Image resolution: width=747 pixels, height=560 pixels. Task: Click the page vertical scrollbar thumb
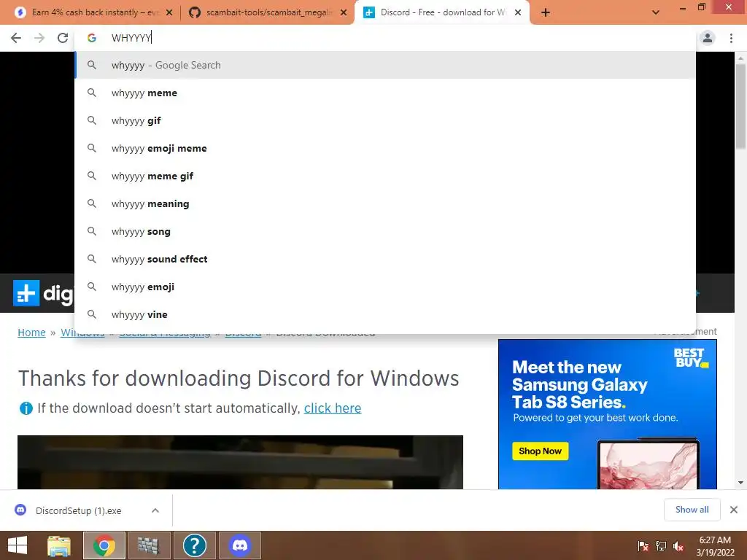pyautogui.click(x=740, y=106)
